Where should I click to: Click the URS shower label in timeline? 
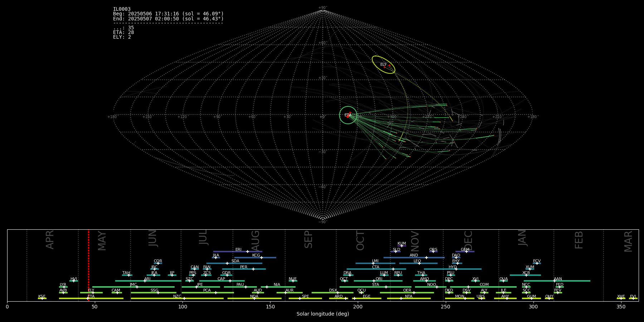tap(480, 297)
